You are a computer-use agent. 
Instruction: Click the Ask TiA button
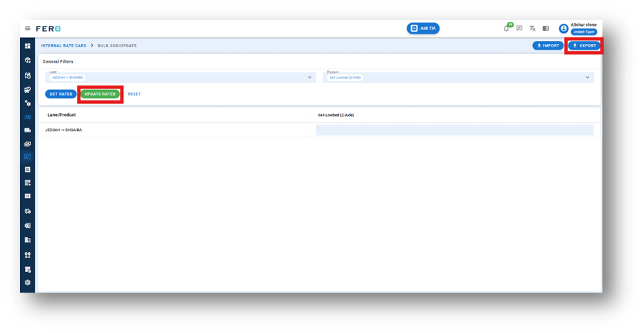423,29
